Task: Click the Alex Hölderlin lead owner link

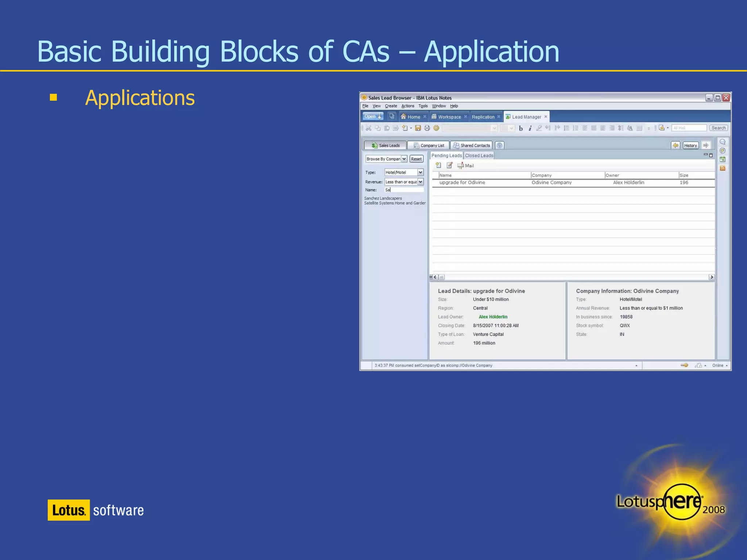Action: click(x=493, y=317)
